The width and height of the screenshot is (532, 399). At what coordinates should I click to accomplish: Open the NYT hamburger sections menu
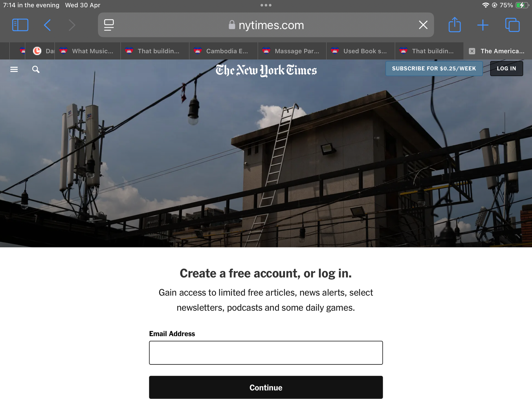coord(14,69)
